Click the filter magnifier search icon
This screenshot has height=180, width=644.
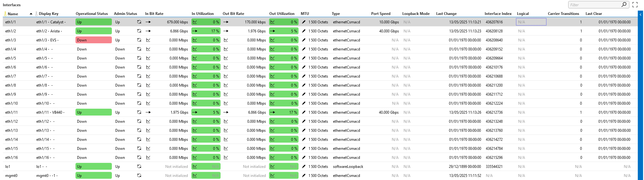(x=624, y=5)
